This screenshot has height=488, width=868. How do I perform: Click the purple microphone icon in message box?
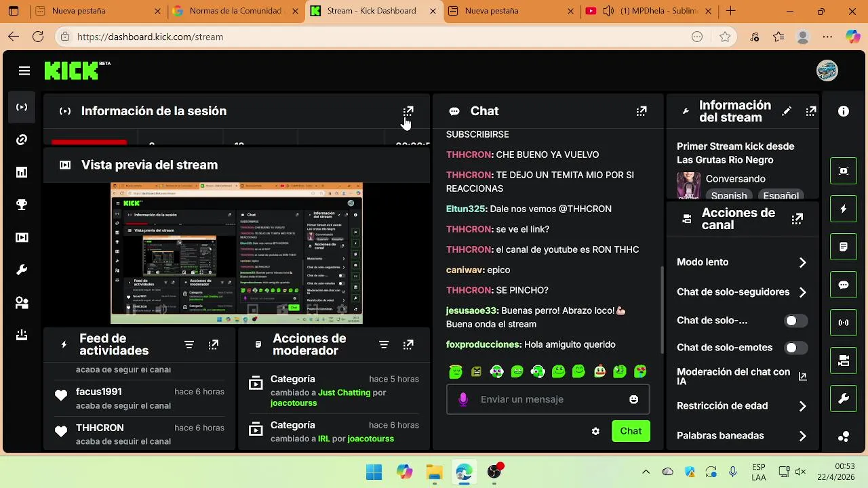463,399
